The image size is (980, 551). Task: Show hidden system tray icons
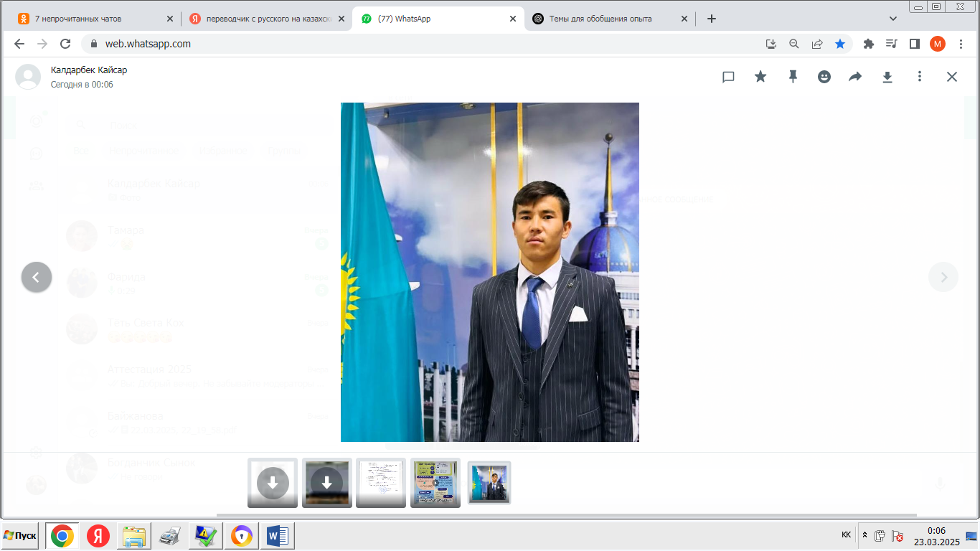pos(864,535)
